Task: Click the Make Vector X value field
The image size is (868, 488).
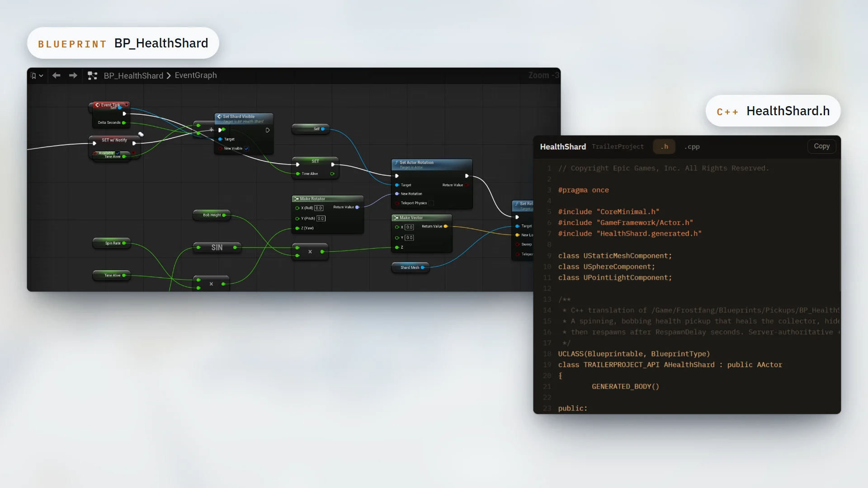Action: click(409, 227)
